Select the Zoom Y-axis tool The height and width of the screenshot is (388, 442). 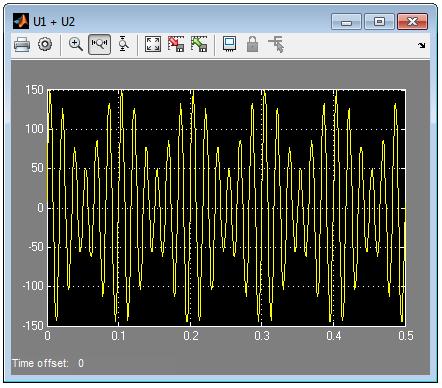coord(123,44)
